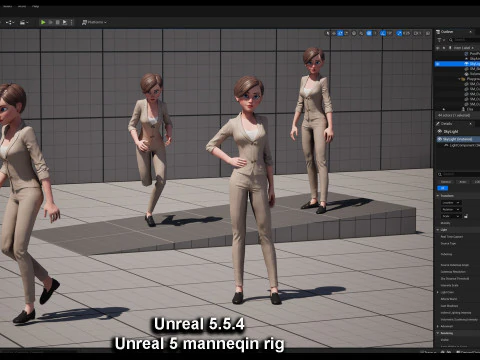Click the Stop simulation button in toolbar
Image resolution: width=480 pixels, height=360 pixels.
(57, 22)
